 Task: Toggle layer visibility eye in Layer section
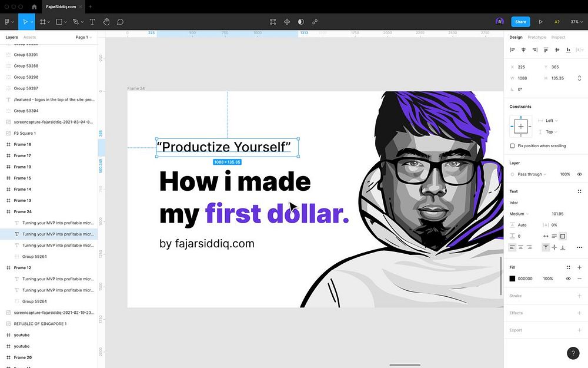(579, 174)
